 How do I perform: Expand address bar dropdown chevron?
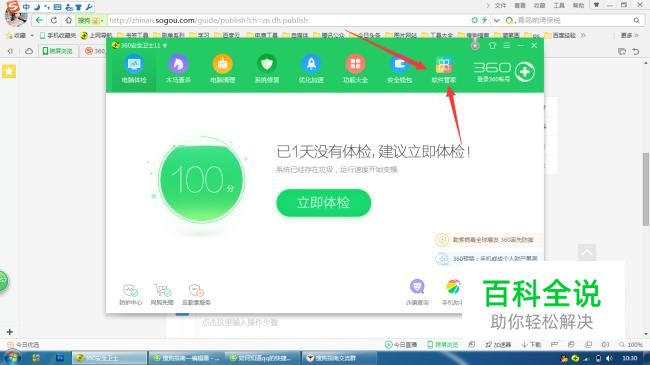click(497, 20)
